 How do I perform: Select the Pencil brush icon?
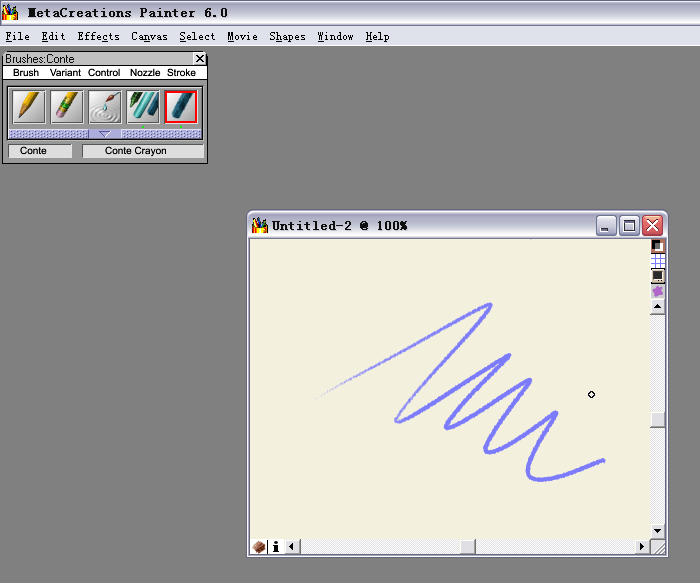coord(29,107)
